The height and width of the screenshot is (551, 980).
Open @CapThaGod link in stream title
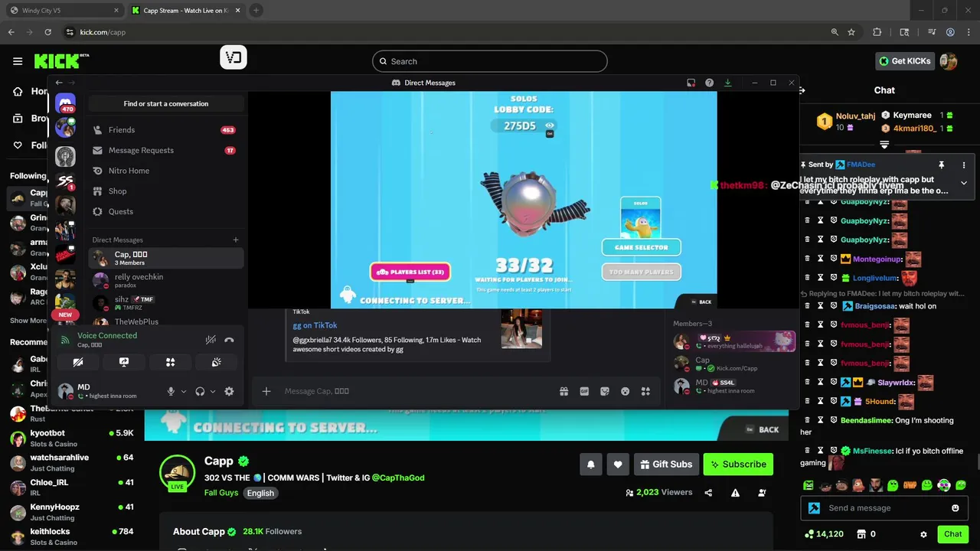398,478
